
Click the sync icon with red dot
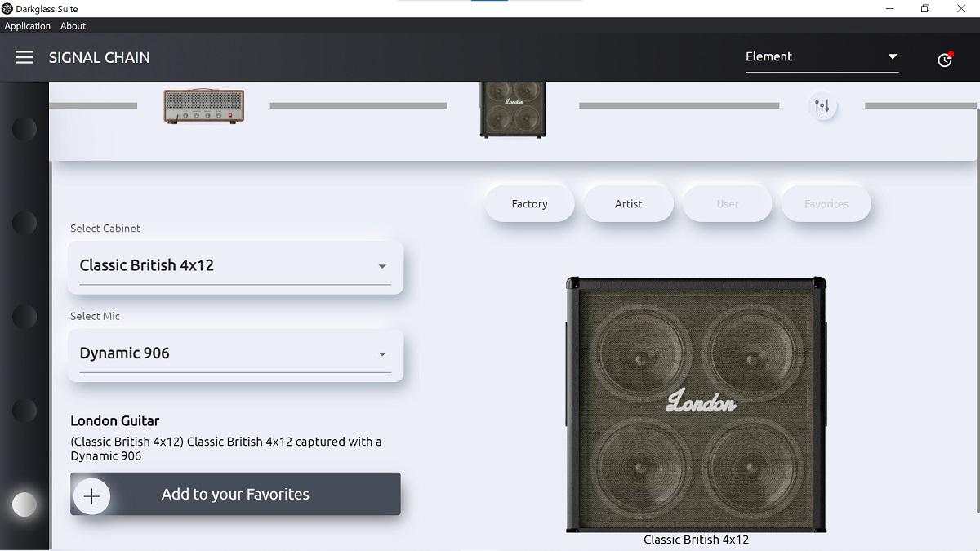coord(945,59)
